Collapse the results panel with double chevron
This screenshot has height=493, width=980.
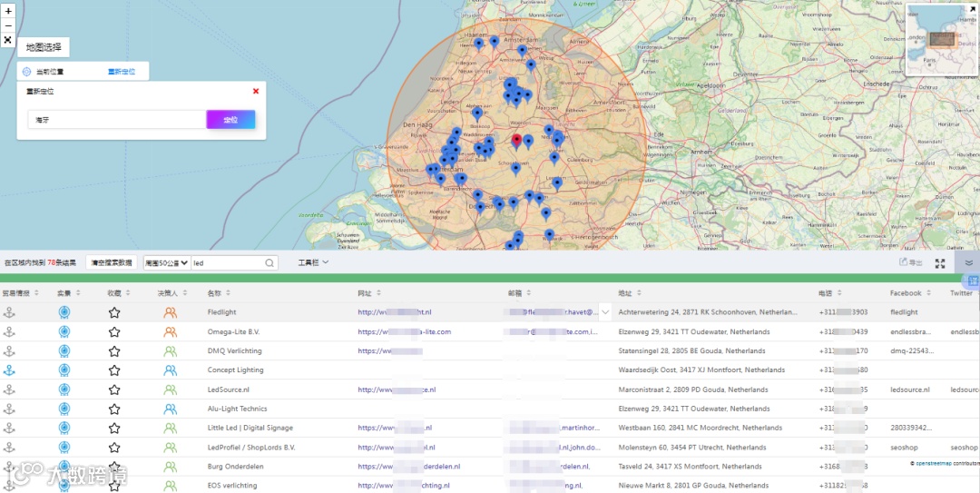coord(968,263)
